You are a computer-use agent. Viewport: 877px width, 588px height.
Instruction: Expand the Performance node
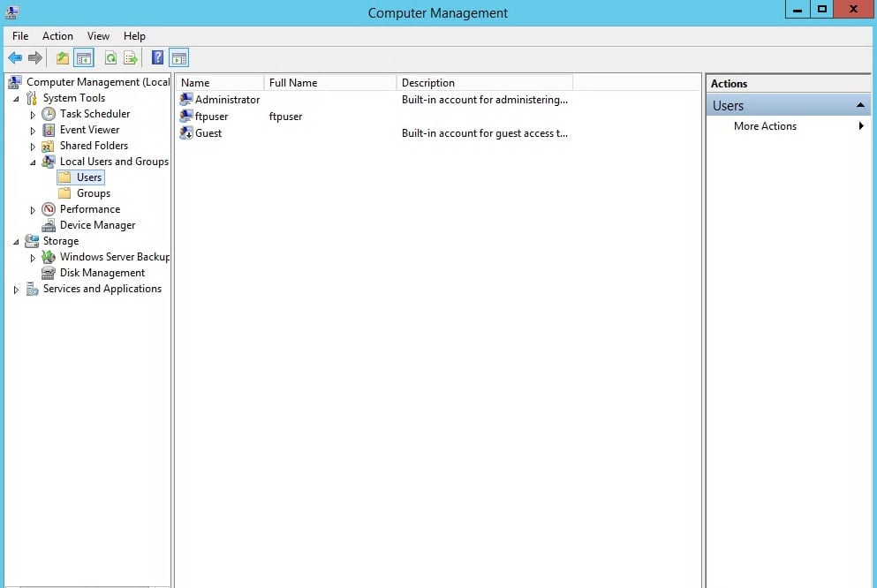pyautogui.click(x=33, y=210)
